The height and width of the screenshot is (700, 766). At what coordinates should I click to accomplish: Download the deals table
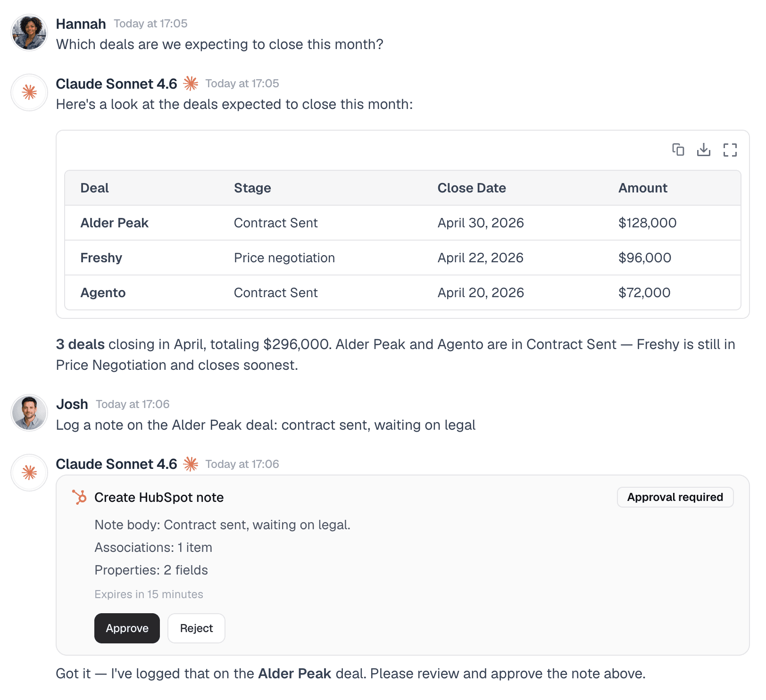coord(704,150)
